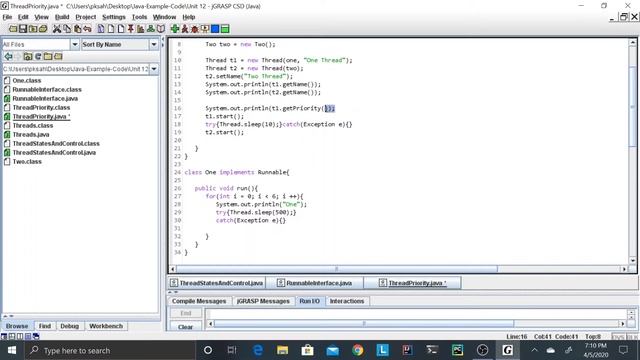Click the Print icon in the toolbar

point(43,29)
